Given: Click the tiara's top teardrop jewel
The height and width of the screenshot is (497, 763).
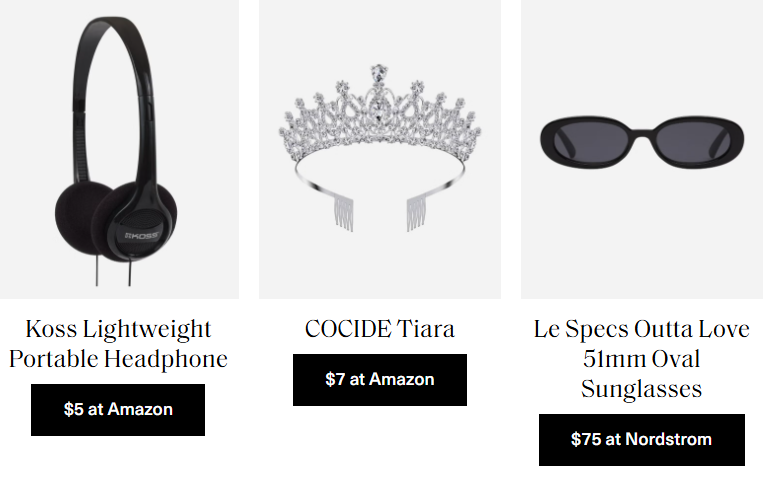Looking at the screenshot, I should [379, 74].
